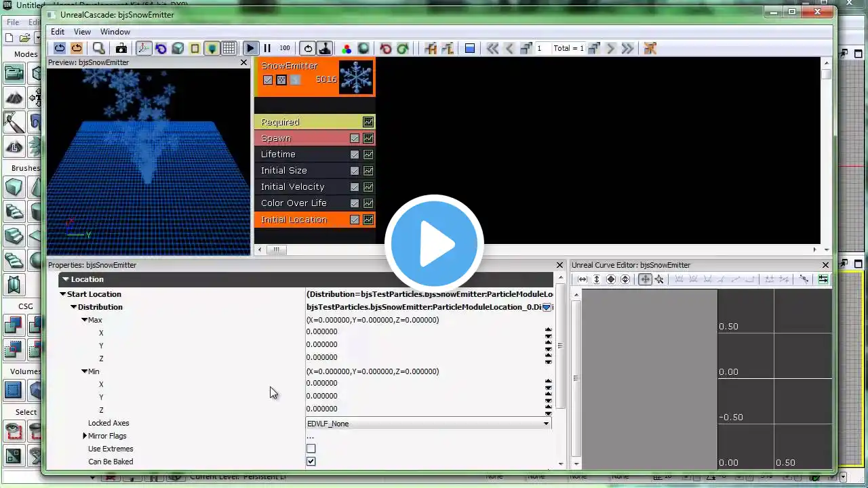Click the Play simulation button
Viewport: 868px width, 488px height.
[x=251, y=48]
